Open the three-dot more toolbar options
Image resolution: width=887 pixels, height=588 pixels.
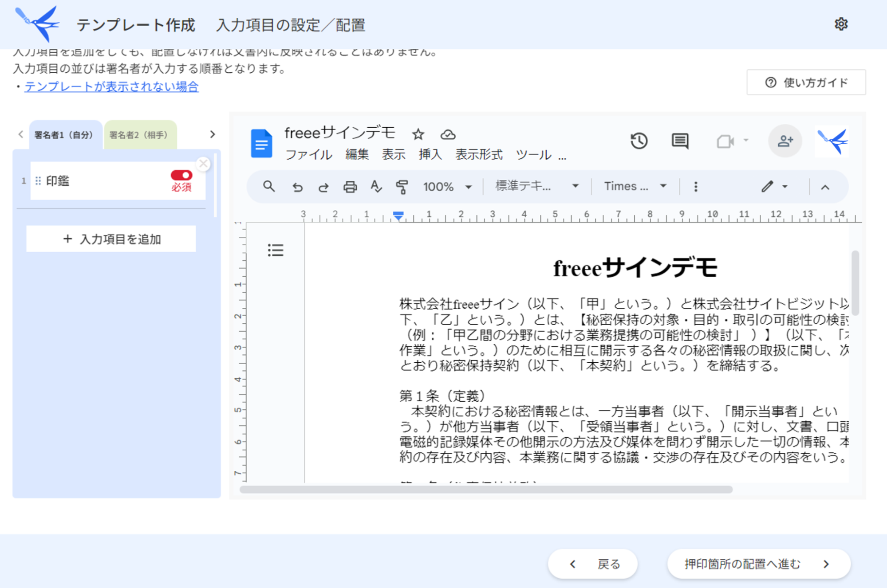696,187
